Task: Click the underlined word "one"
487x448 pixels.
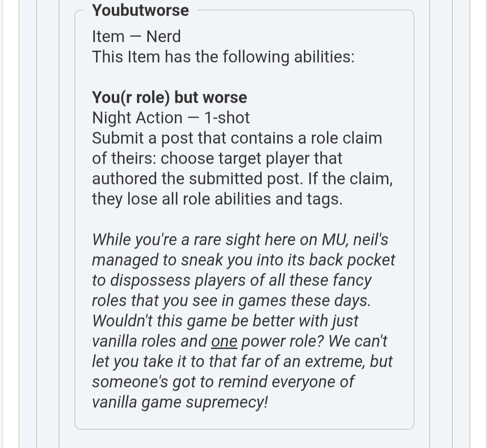Action: point(224,341)
